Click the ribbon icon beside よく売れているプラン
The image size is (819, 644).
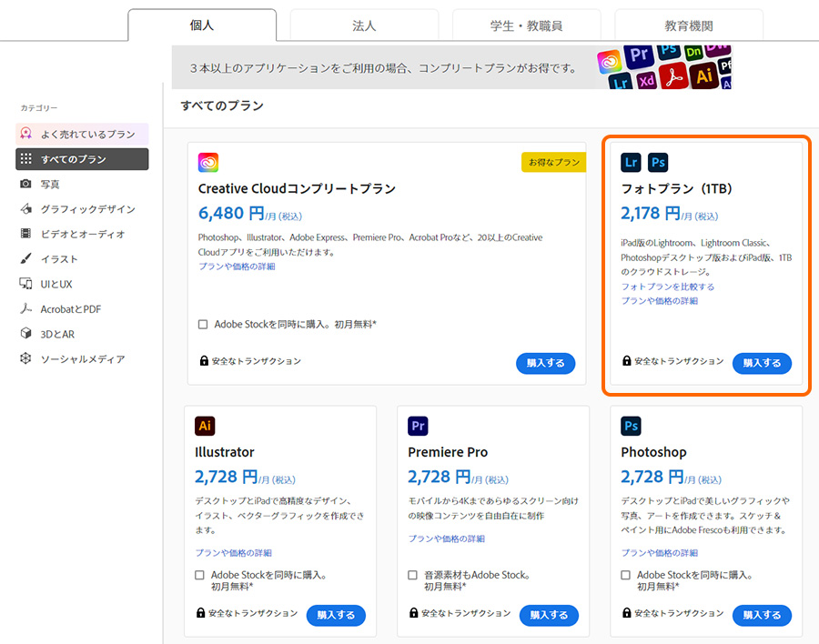[25, 134]
